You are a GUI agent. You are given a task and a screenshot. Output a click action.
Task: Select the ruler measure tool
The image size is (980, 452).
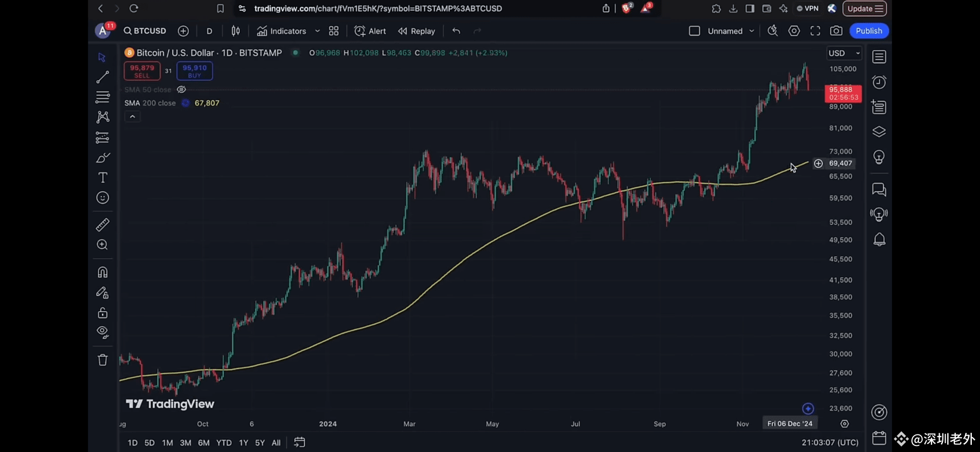click(x=102, y=224)
